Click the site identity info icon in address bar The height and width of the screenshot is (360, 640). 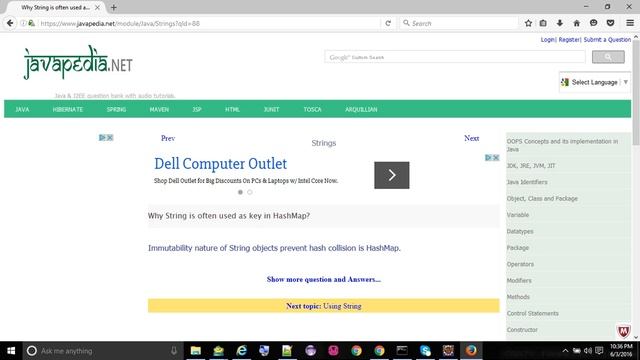pyautogui.click(x=23, y=23)
